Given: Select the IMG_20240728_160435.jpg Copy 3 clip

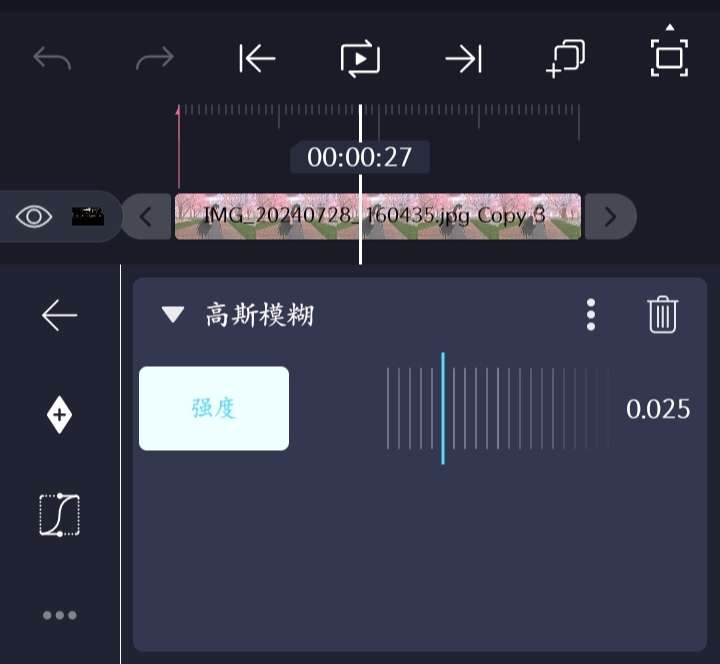Looking at the screenshot, I should coord(378,216).
